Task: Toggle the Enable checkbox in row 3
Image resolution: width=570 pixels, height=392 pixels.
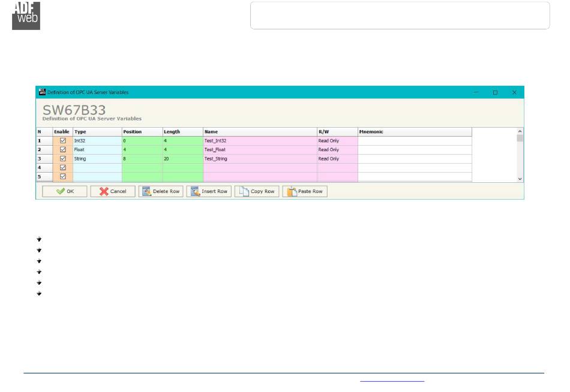Action: tap(63, 159)
